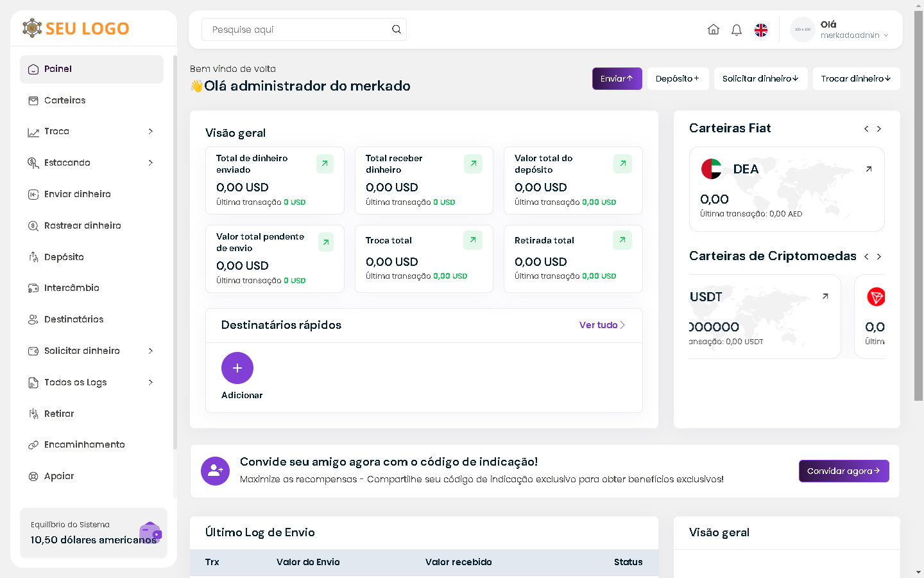Click the arrow icon on Retirada total card
Viewport: 924px width, 578px height.
[x=622, y=240]
